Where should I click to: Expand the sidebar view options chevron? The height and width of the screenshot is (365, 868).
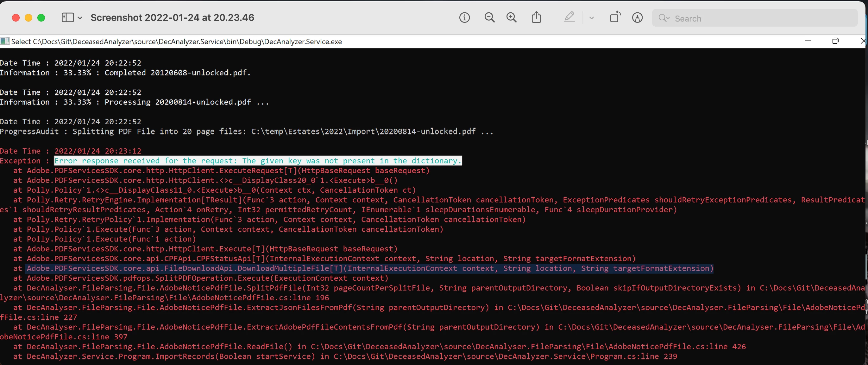[x=80, y=18]
